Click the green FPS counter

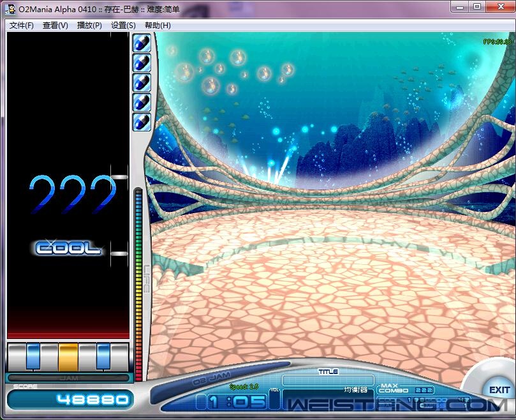pos(498,42)
